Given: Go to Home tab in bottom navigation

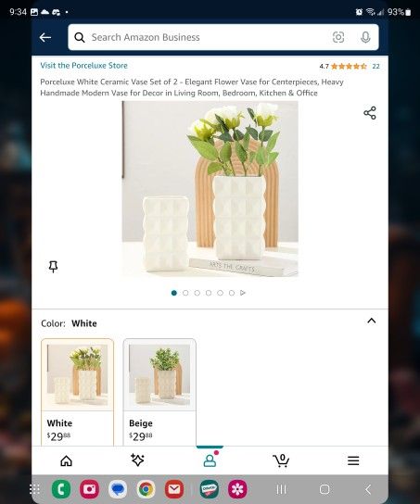Looking at the screenshot, I should click(x=66, y=460).
